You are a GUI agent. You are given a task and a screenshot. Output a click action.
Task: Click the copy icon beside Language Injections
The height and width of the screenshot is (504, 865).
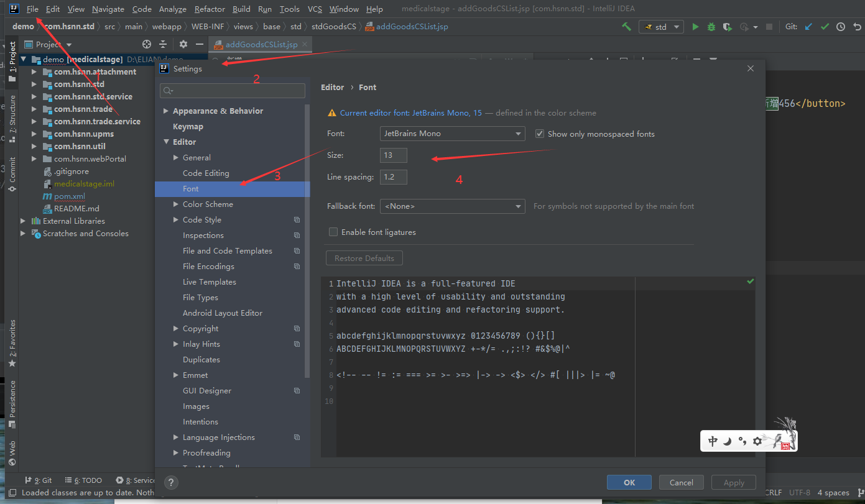pyautogui.click(x=297, y=438)
